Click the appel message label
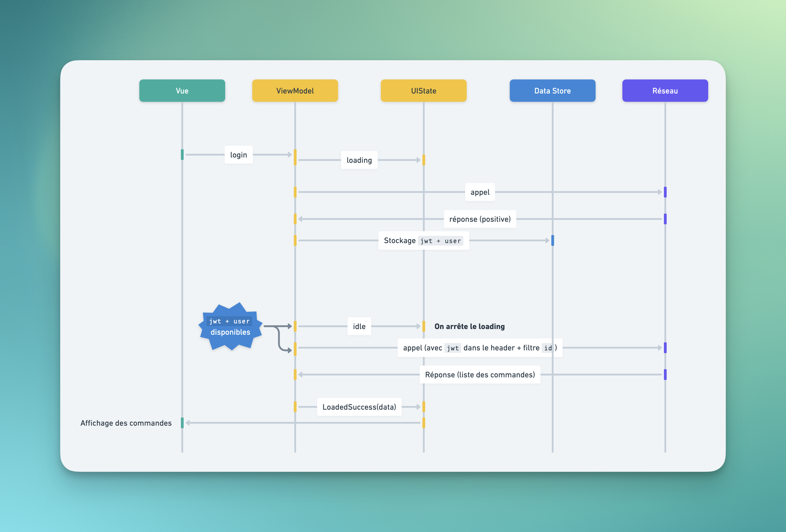 [x=480, y=192]
